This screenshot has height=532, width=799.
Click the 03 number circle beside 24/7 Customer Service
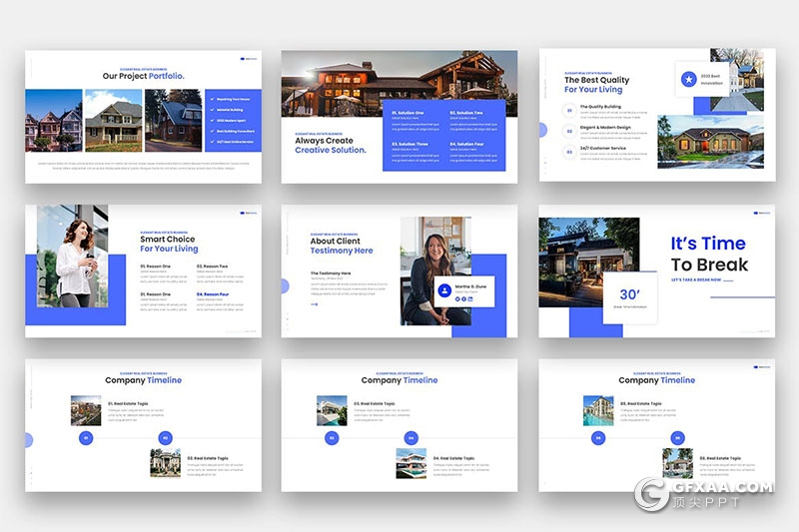569,153
